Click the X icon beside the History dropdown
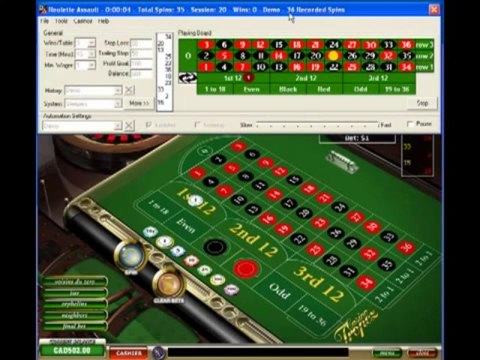Image resolution: width=480 pixels, height=360 pixels. pyautogui.click(x=129, y=90)
